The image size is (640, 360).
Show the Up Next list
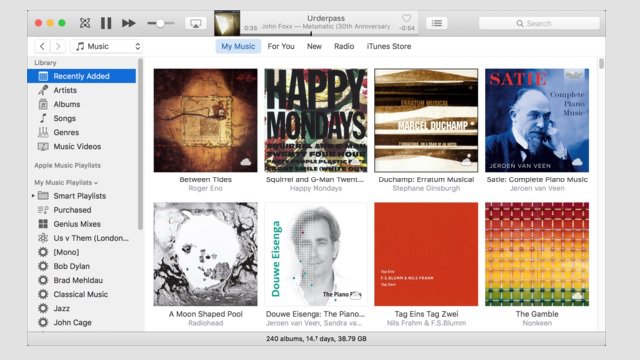click(x=437, y=23)
